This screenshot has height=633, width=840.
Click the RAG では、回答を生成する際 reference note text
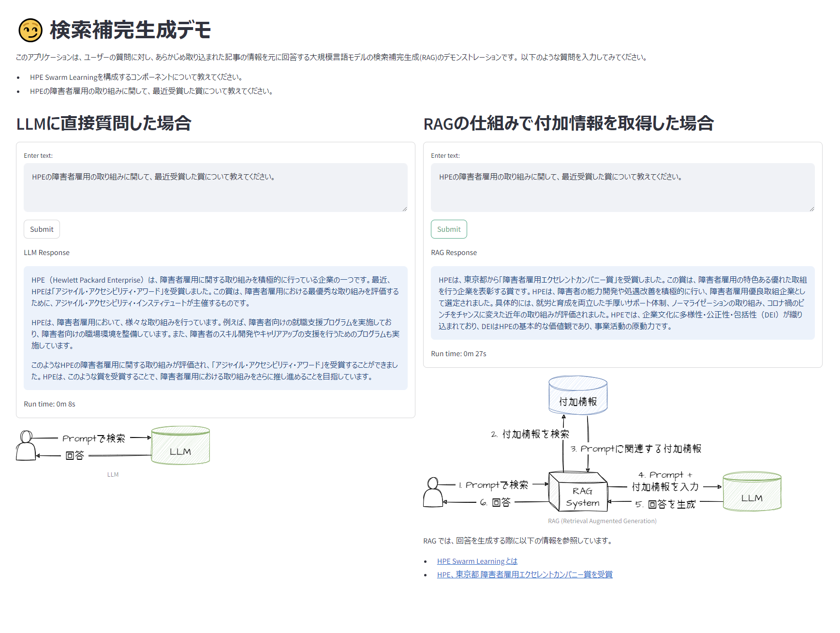point(519,541)
